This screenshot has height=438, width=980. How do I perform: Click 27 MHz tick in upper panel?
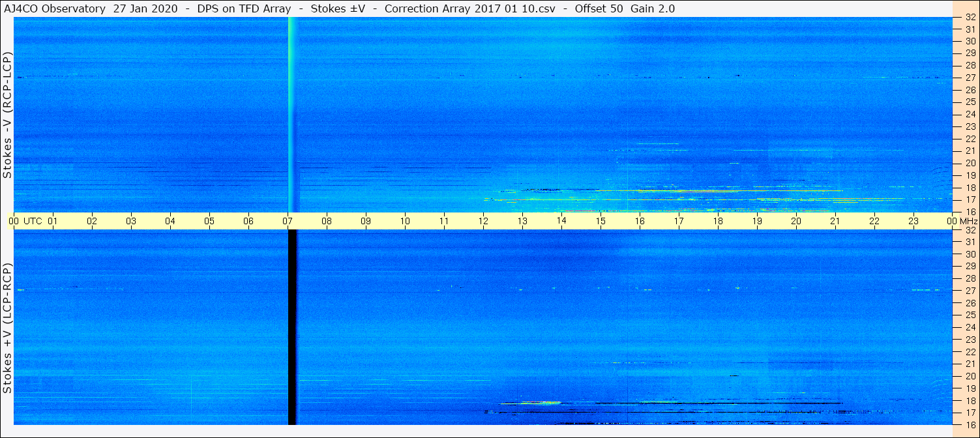click(x=970, y=78)
